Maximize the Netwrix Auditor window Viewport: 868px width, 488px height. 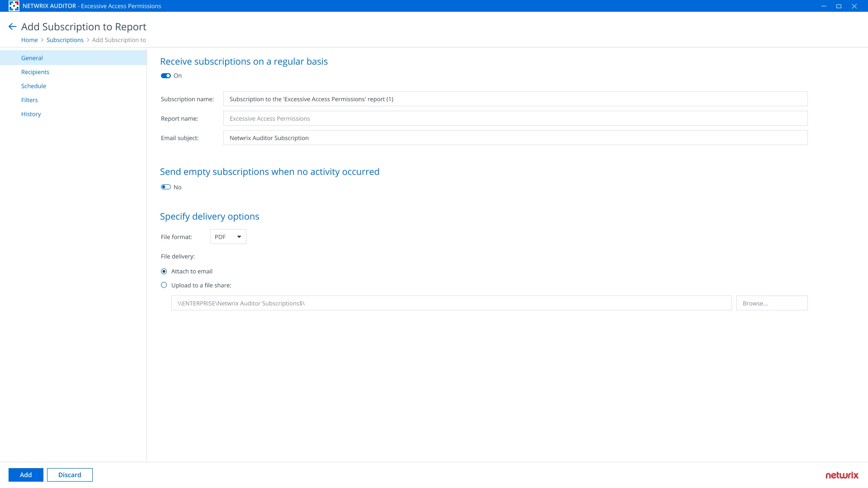point(839,6)
